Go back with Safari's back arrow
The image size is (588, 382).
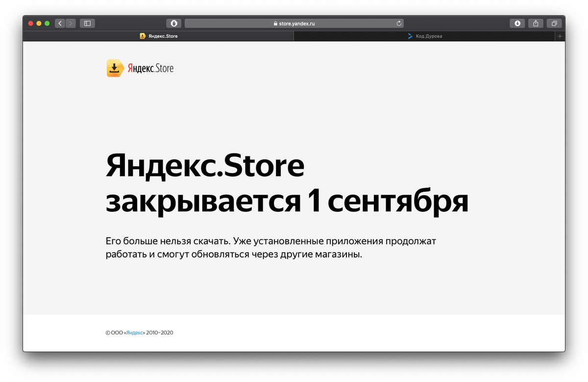(x=60, y=23)
